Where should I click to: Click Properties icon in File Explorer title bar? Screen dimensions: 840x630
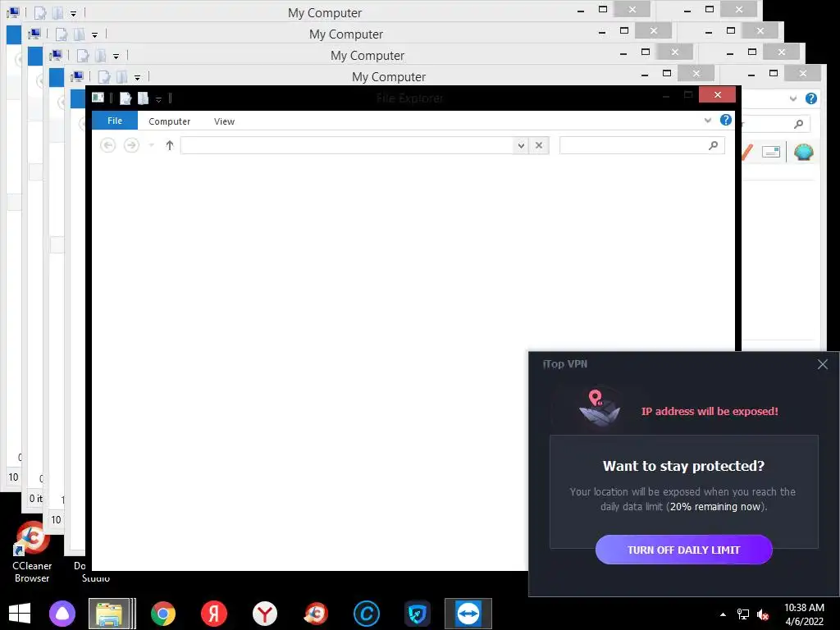tap(126, 98)
